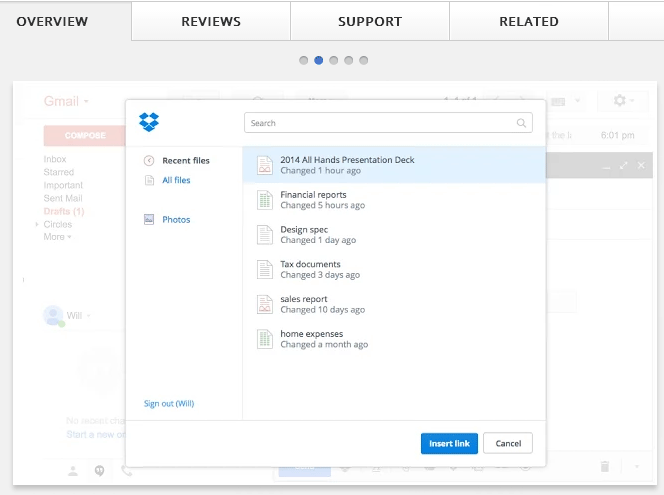The height and width of the screenshot is (495, 664).
Task: Open compose more options arrow
Action: point(636,467)
